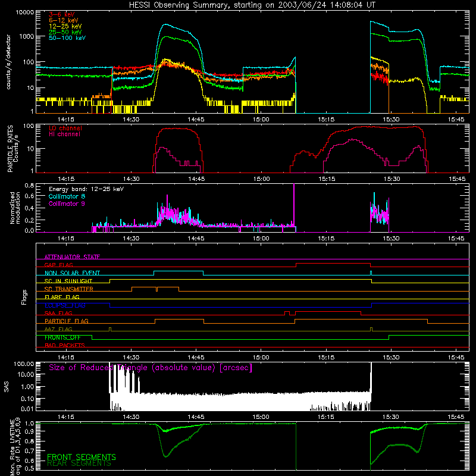476x476 pixels.
Task: Click the BAD PACKETS flag label
Action: [x=65, y=345]
